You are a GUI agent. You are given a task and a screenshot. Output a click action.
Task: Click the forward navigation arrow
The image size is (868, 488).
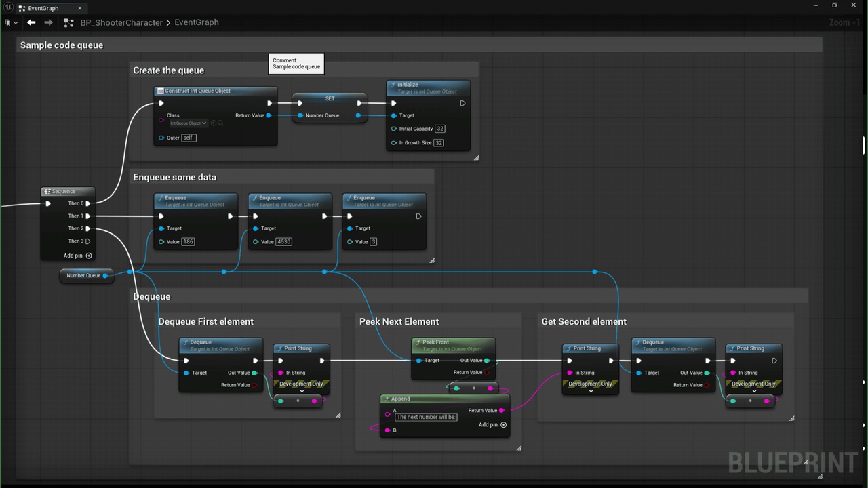[x=48, y=22]
